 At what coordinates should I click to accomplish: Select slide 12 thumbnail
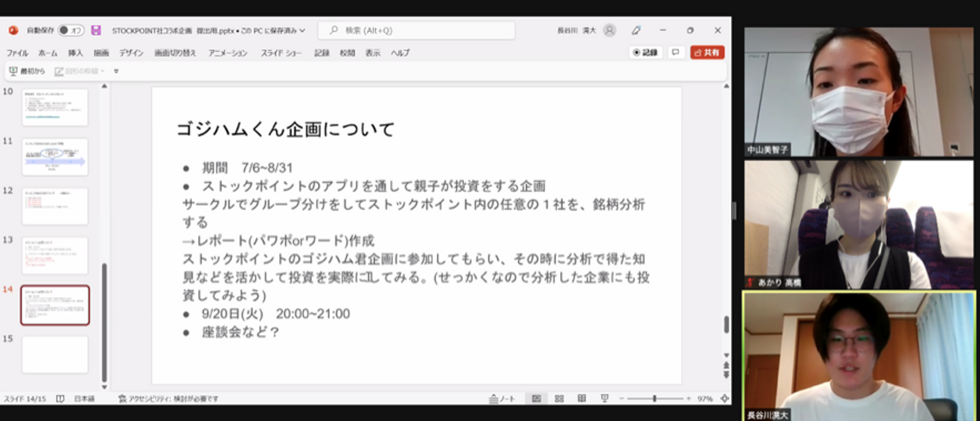coord(55,206)
